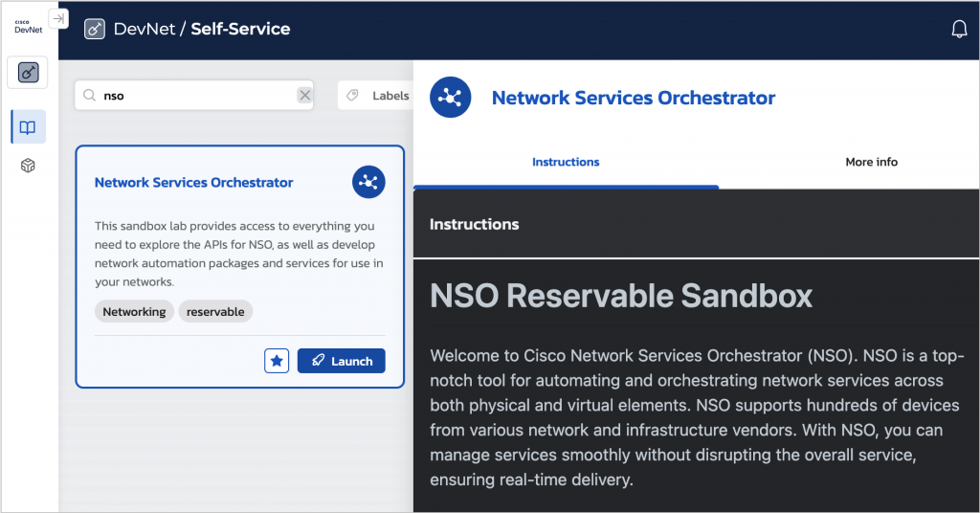Select the Networking tag on the card

134,312
